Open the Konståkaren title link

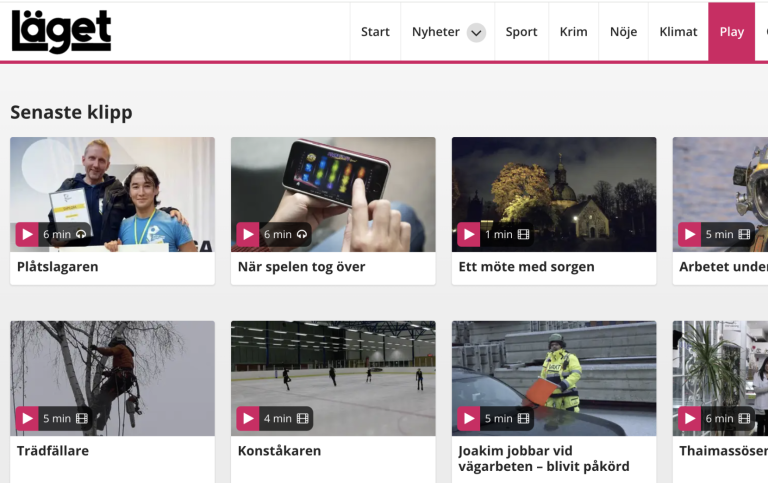coord(279,451)
